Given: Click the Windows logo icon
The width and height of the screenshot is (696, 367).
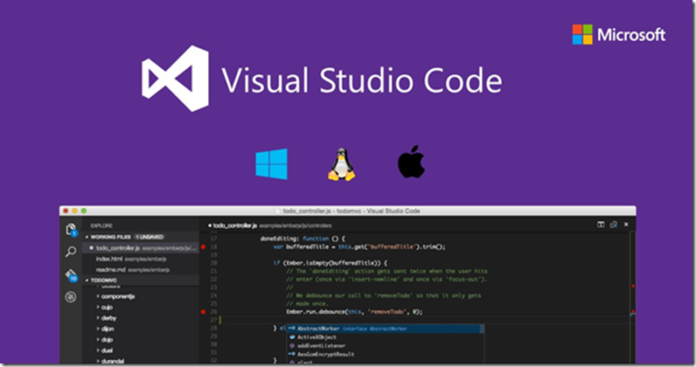Looking at the screenshot, I should (x=271, y=164).
